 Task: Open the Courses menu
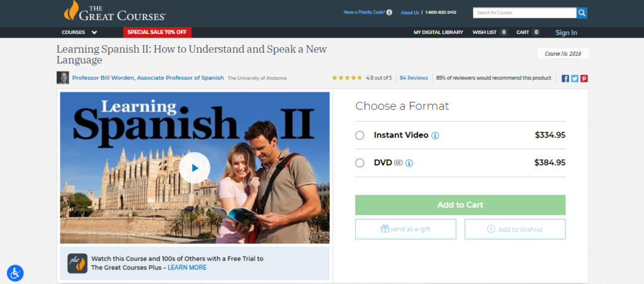pyautogui.click(x=74, y=33)
